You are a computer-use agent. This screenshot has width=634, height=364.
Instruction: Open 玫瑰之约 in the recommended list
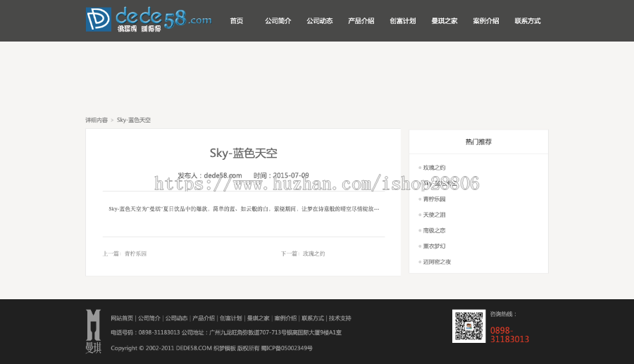tap(434, 168)
